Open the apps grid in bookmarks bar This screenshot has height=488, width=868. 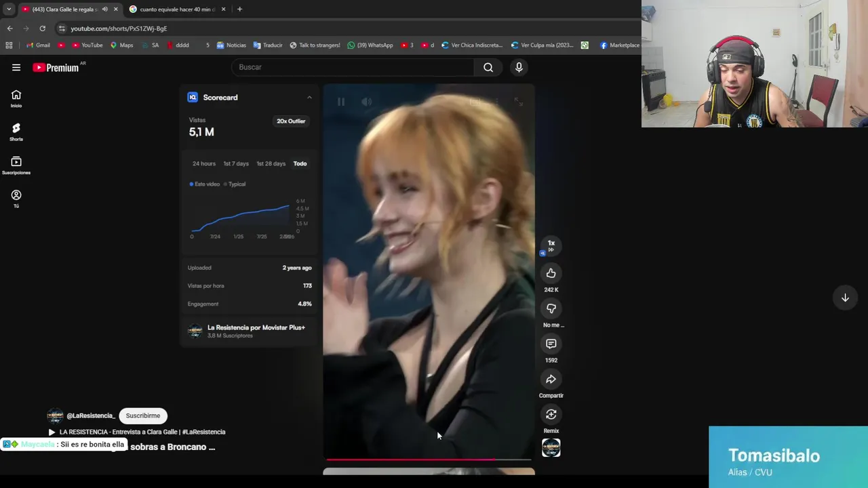(x=9, y=45)
